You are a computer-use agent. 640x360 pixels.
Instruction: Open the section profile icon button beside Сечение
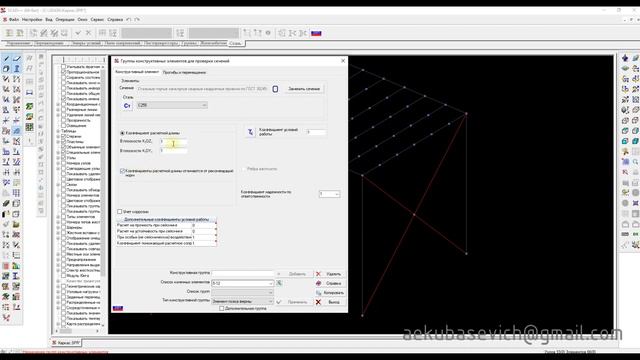click(x=275, y=89)
